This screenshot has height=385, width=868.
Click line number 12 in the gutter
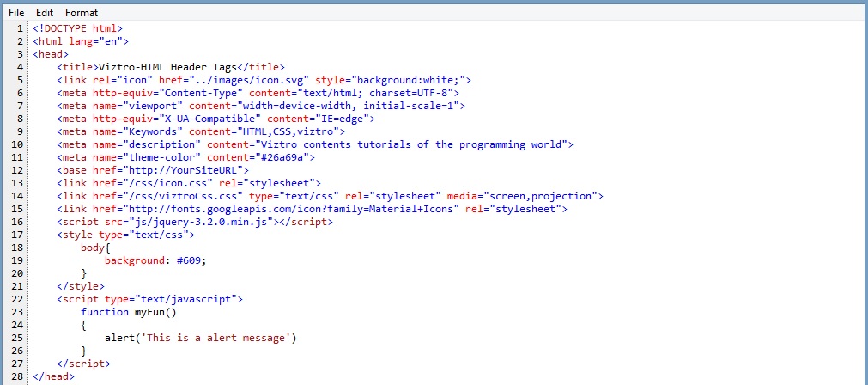(x=17, y=170)
